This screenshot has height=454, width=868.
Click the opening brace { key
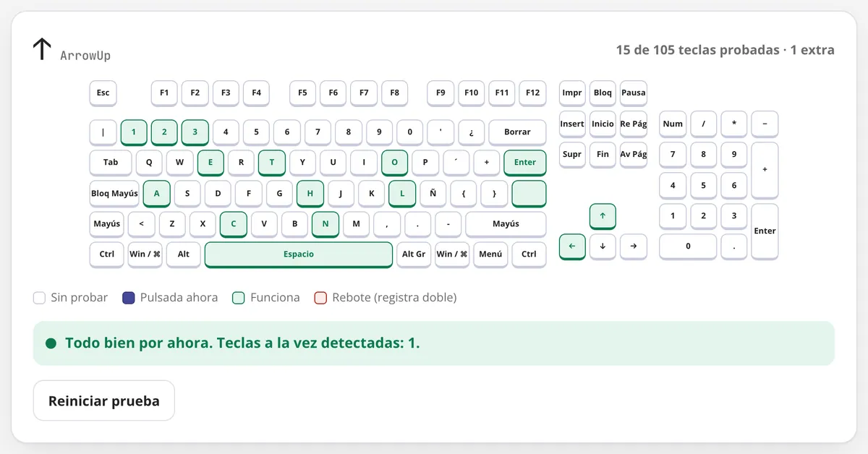tap(464, 194)
